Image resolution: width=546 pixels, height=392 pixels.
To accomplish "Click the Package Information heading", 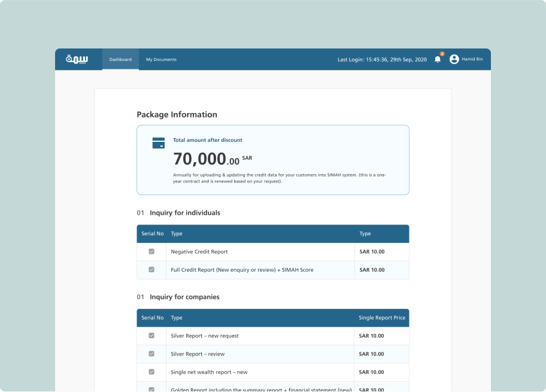I will tap(177, 114).
